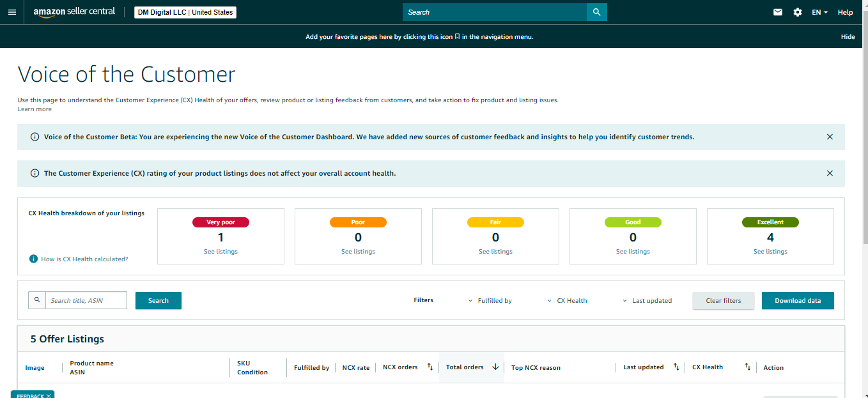Screen dimensions: 868x398
Task: Click the Total orders column header
Action: click(x=465, y=367)
